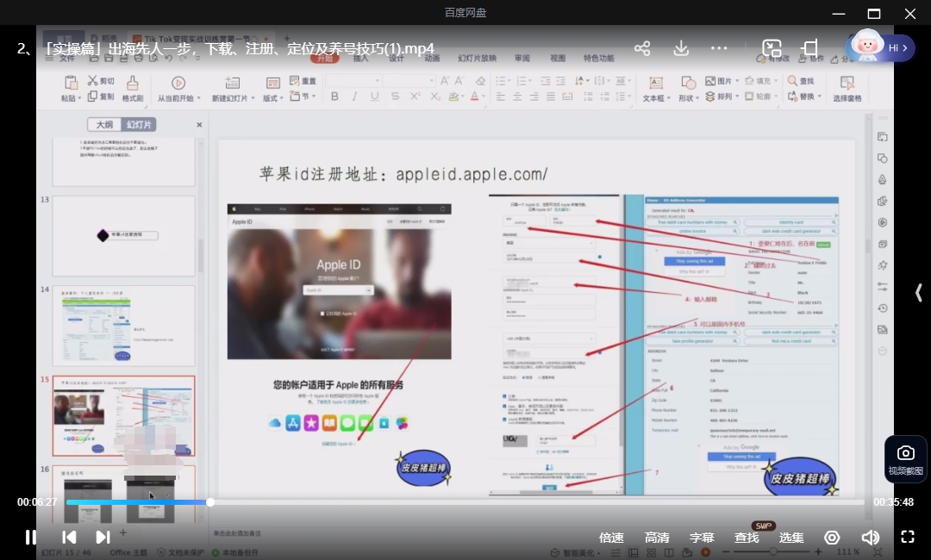This screenshot has width=931, height=560.
Task: Open the 选择窗格 selection pane
Action: (847, 89)
